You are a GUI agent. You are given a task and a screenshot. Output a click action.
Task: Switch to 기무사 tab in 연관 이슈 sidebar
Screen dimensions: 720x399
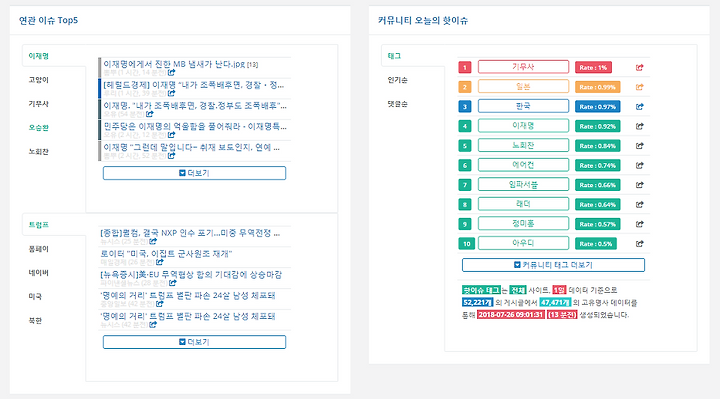click(x=39, y=104)
